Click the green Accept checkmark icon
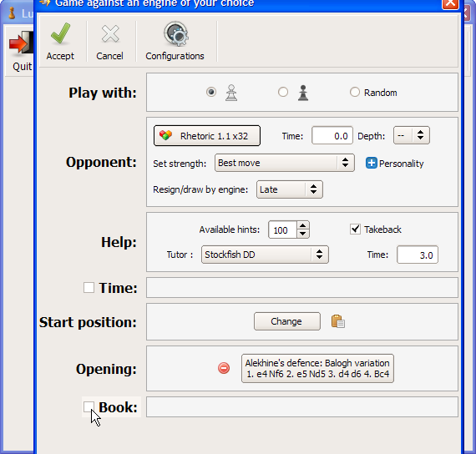This screenshot has width=476, height=454. 60,33
